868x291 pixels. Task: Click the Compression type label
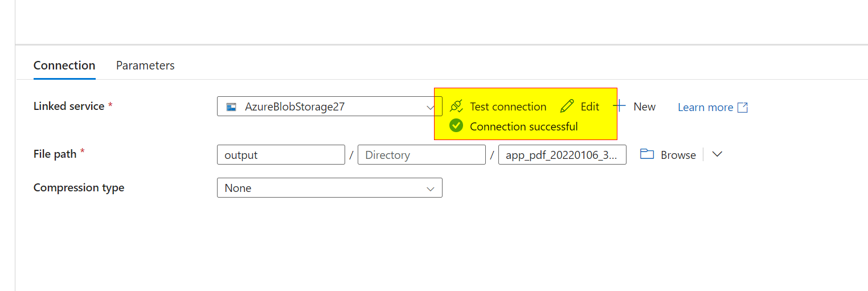tap(79, 188)
